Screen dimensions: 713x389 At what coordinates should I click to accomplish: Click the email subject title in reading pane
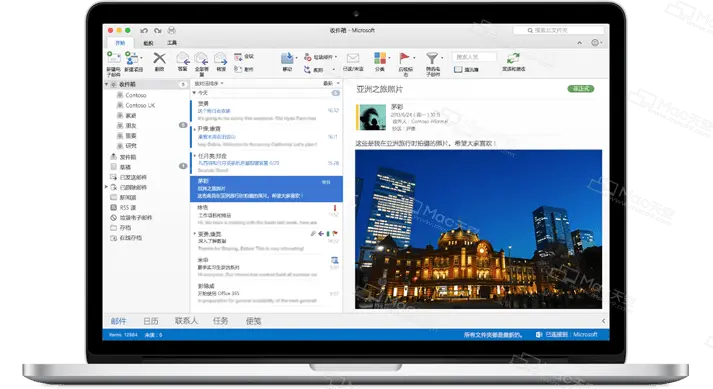380,89
